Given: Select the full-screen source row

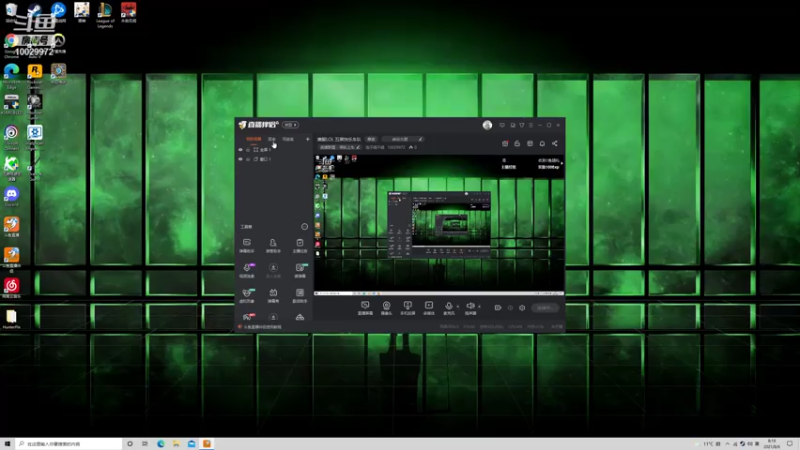Looking at the screenshot, I should (x=274, y=149).
